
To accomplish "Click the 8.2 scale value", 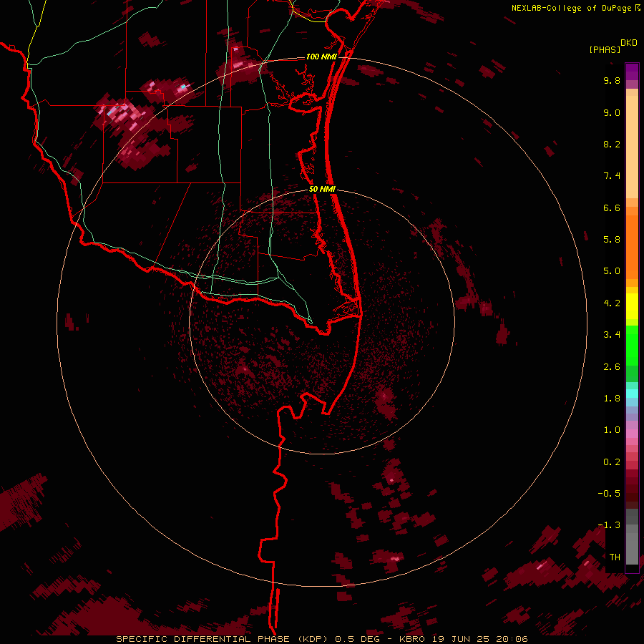I will click(612, 144).
